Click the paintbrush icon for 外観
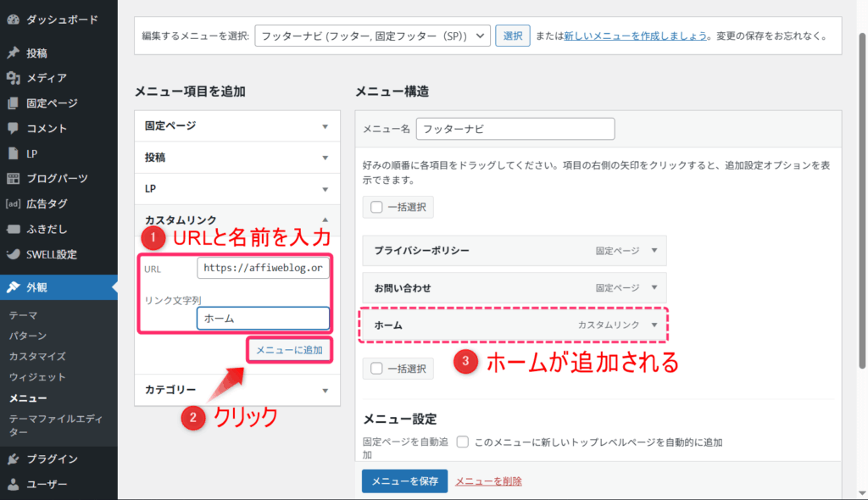868x500 pixels. pyautogui.click(x=14, y=286)
